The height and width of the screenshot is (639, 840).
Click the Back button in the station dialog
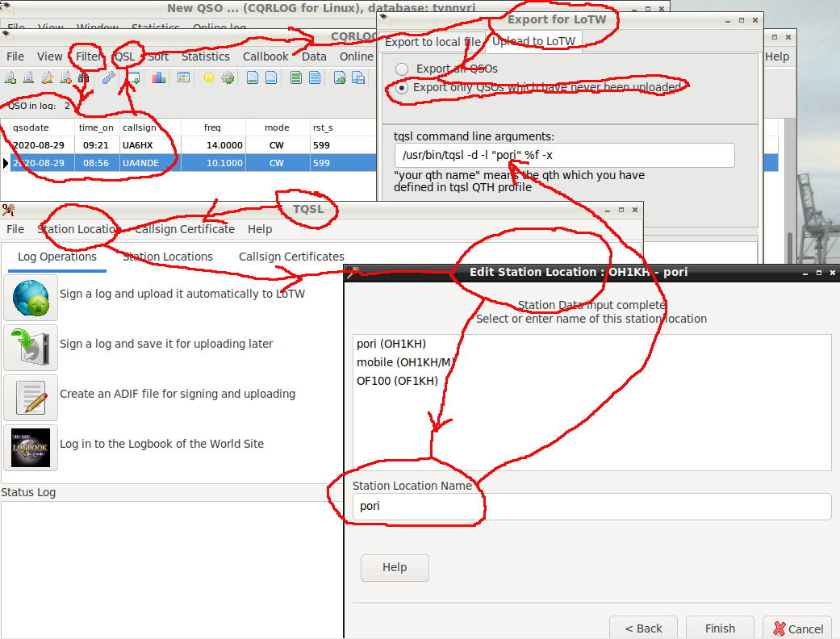point(643,629)
